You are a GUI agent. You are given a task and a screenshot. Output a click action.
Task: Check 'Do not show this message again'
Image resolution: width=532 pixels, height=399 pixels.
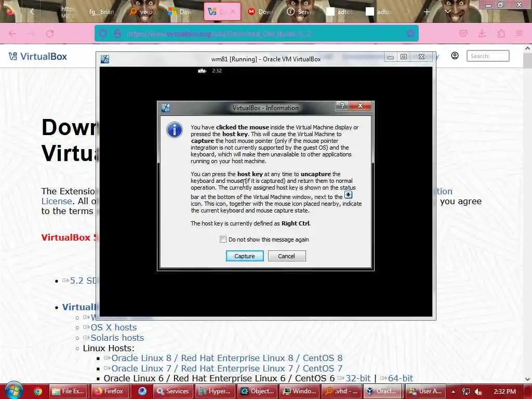[x=223, y=240]
